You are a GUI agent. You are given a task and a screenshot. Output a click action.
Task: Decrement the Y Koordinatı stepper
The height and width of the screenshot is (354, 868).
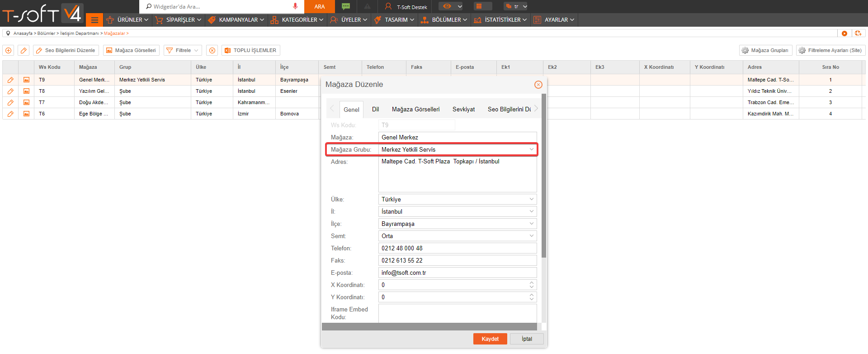coord(532,299)
